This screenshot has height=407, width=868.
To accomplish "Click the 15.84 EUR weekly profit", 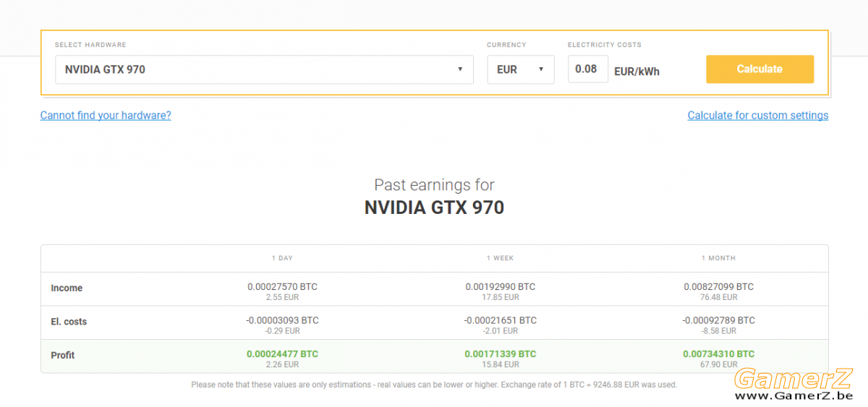I will pyautogui.click(x=501, y=365).
